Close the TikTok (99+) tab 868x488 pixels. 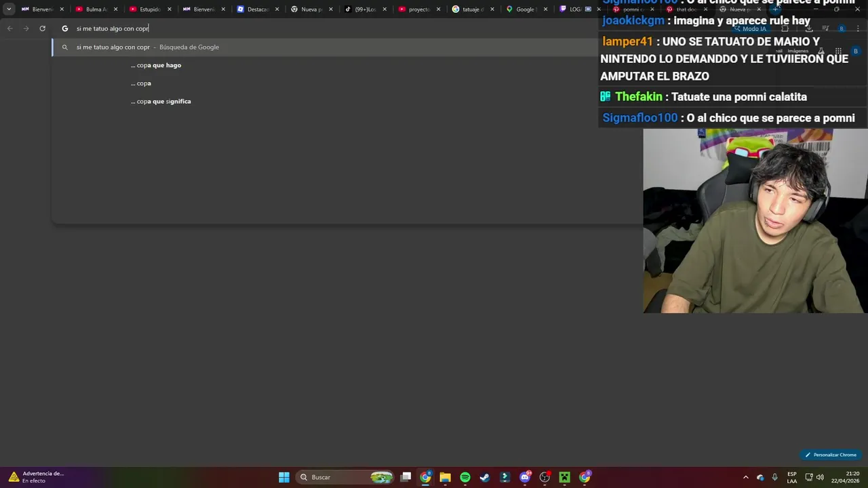point(384,9)
